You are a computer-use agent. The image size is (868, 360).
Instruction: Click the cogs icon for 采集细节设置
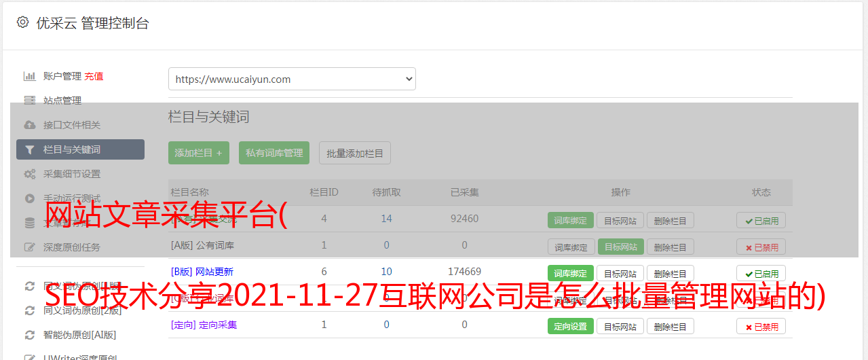pyautogui.click(x=30, y=174)
